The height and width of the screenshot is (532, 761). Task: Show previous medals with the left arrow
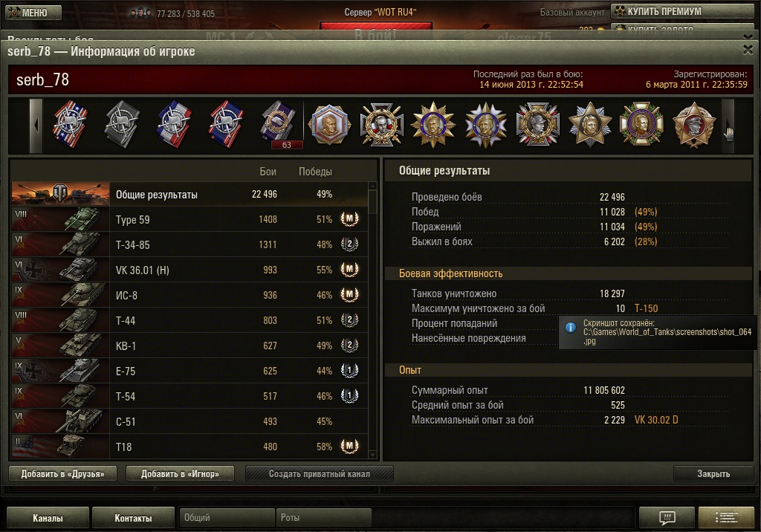click(36, 126)
